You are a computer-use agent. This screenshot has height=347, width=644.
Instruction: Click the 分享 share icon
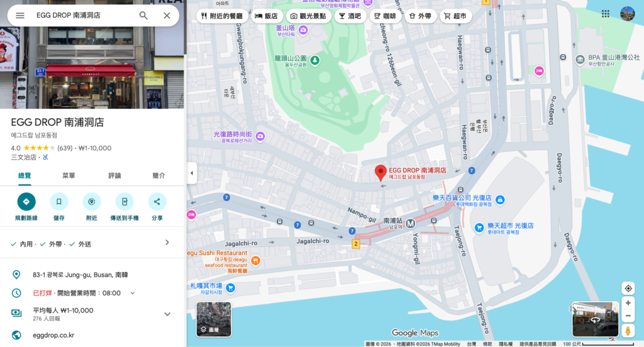click(x=157, y=202)
